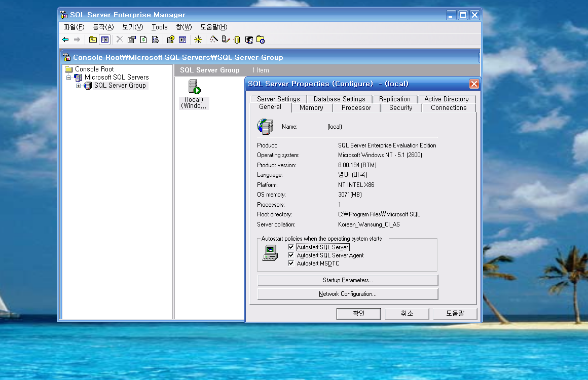Click New Job folder-clock icon
Screen dimensions: 588x380
[x=261, y=40]
